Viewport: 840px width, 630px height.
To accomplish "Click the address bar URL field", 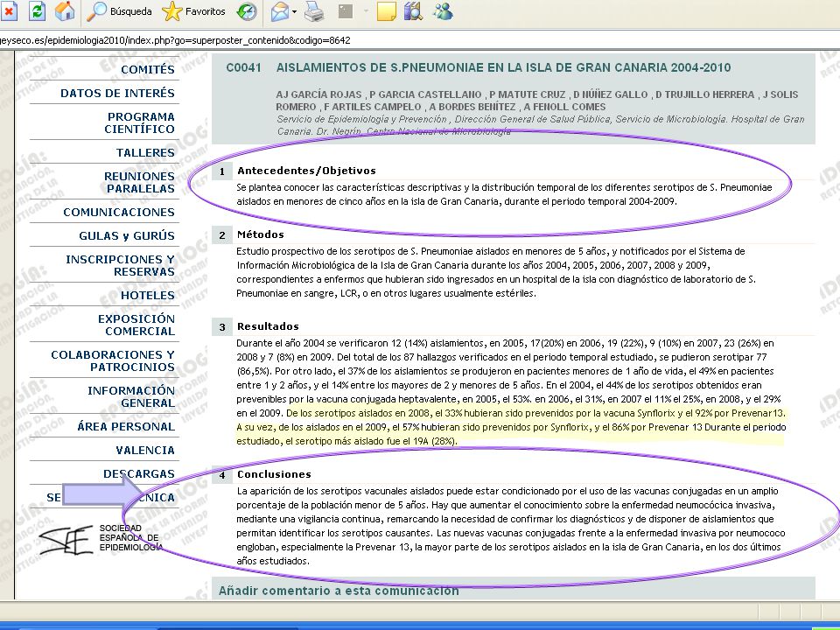I will (x=420, y=40).
